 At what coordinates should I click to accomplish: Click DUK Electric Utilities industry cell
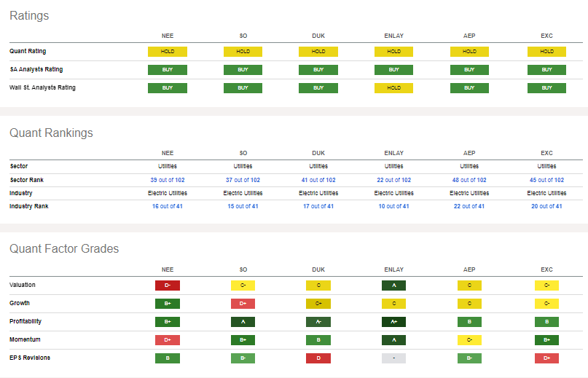pyautogui.click(x=318, y=193)
